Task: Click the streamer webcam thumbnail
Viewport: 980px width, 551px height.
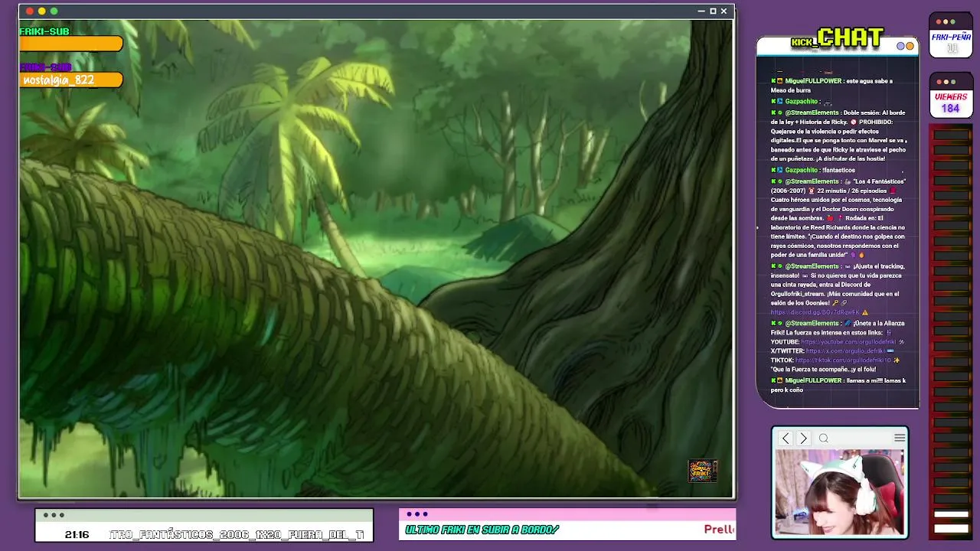Action: pos(839,491)
